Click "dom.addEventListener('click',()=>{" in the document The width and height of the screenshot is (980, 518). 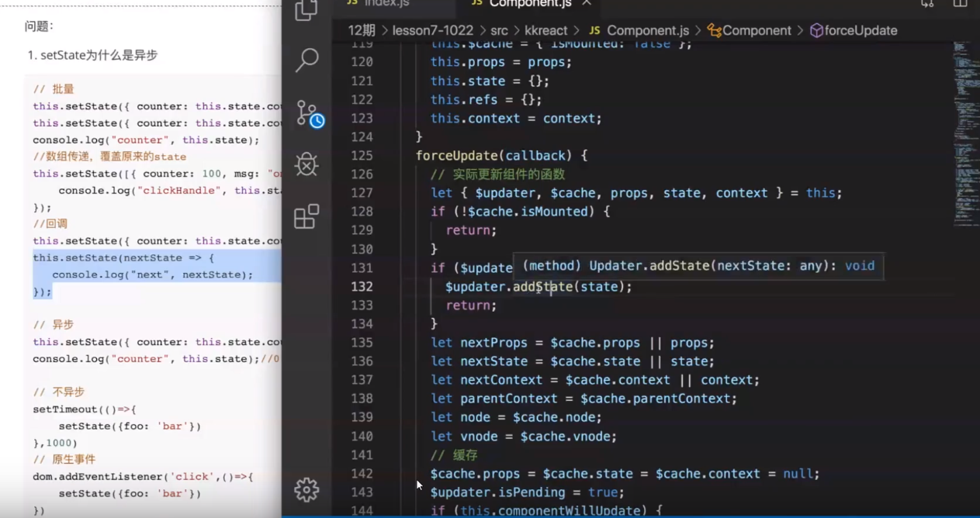coord(143,477)
